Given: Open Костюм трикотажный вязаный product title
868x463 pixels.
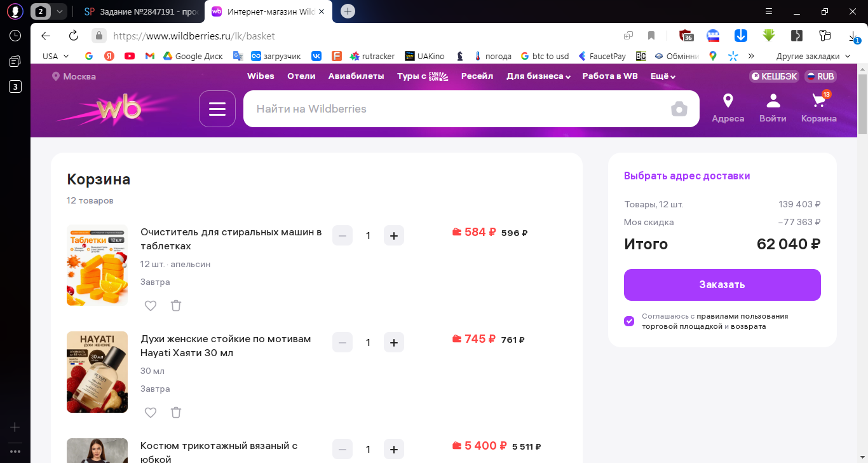Looking at the screenshot, I should click(x=219, y=452).
